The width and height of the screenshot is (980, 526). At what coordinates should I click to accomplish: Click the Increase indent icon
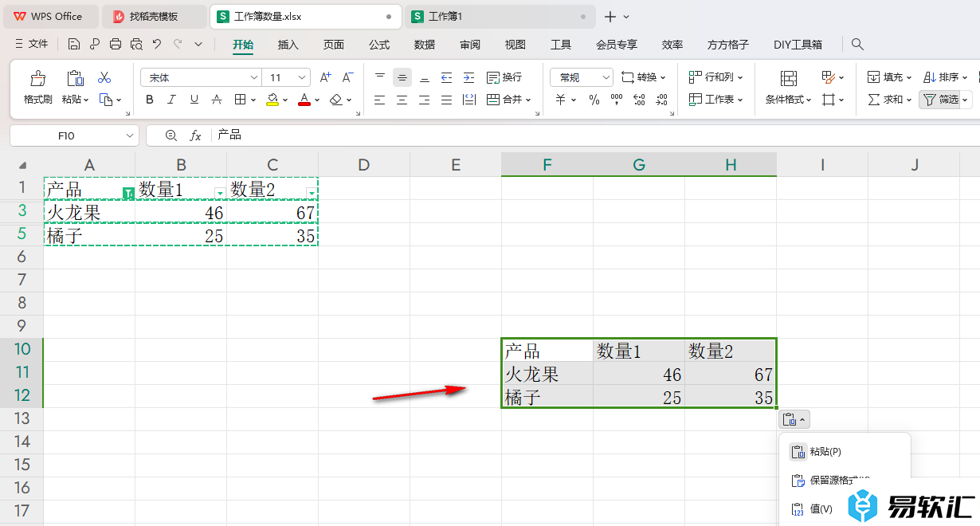(x=469, y=77)
